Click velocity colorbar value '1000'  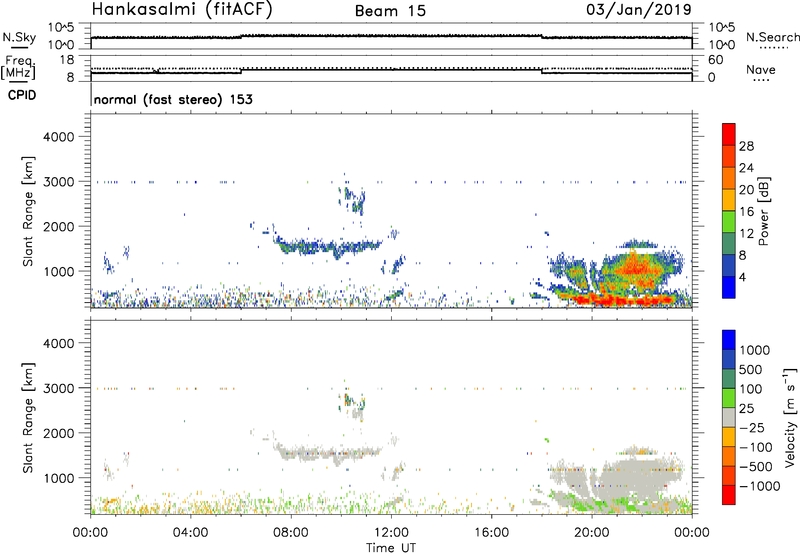(x=755, y=350)
